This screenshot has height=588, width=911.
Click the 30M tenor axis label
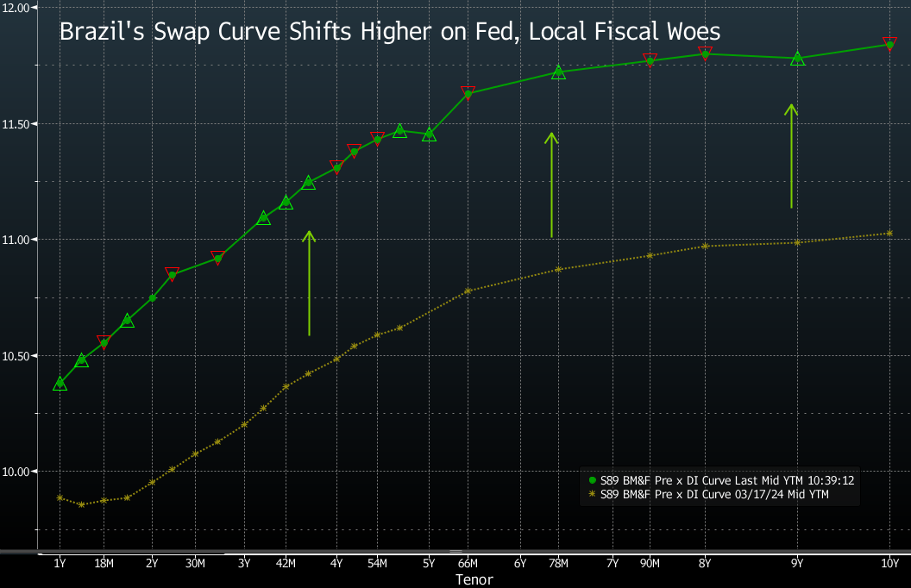195,563
